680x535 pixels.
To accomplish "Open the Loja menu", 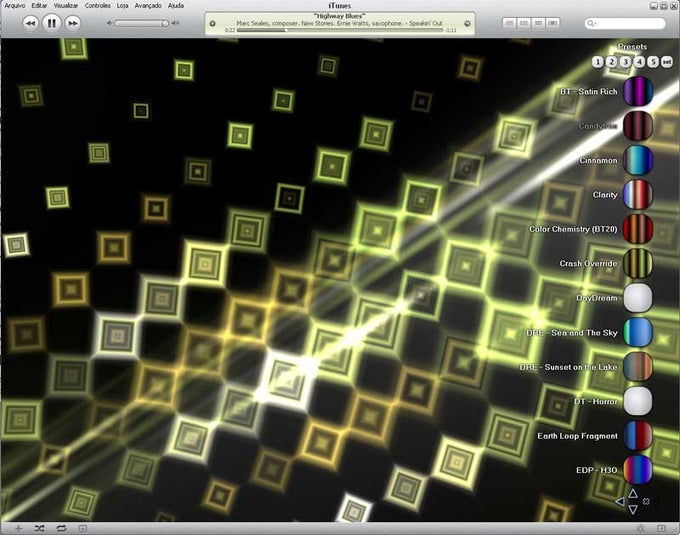I will (122, 6).
